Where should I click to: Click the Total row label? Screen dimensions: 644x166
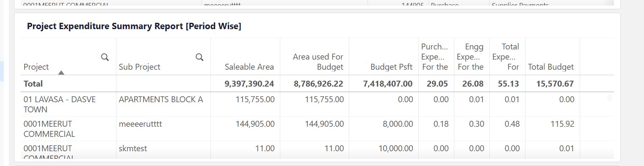coord(33,84)
